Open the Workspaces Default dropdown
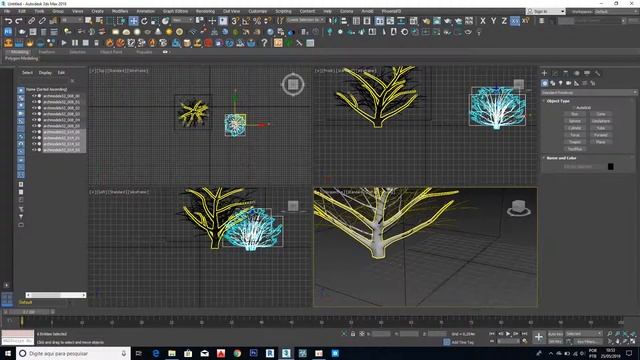The width and height of the screenshot is (640, 360). click(x=616, y=11)
